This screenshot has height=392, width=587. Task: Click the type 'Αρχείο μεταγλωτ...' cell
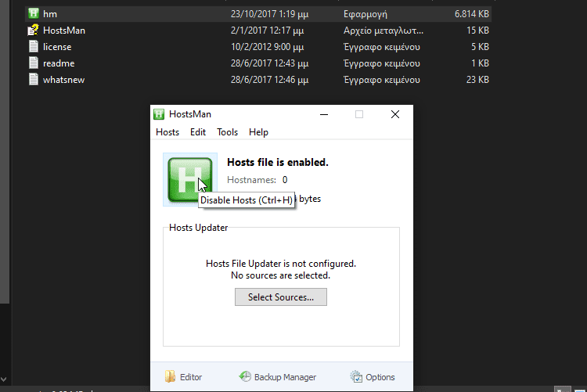point(384,31)
